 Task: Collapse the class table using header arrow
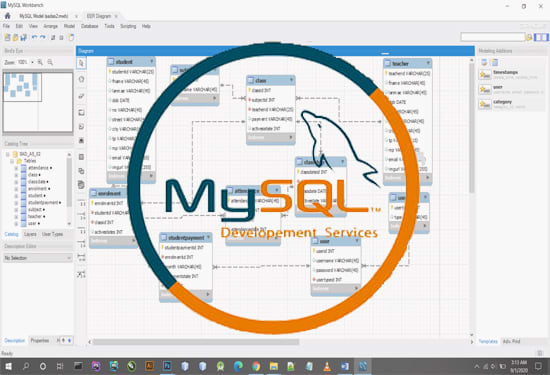291,80
